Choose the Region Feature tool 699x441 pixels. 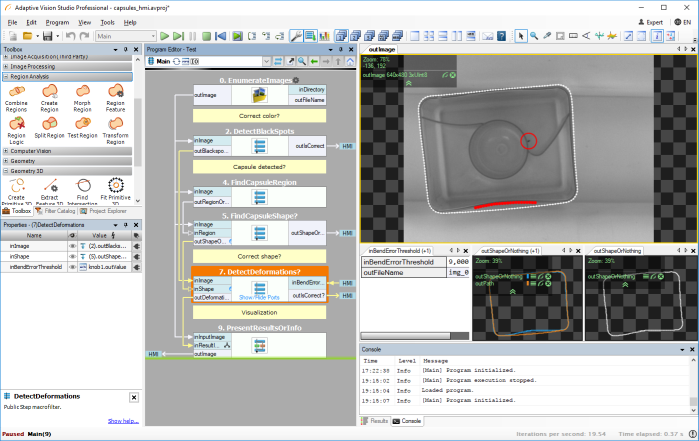click(116, 92)
